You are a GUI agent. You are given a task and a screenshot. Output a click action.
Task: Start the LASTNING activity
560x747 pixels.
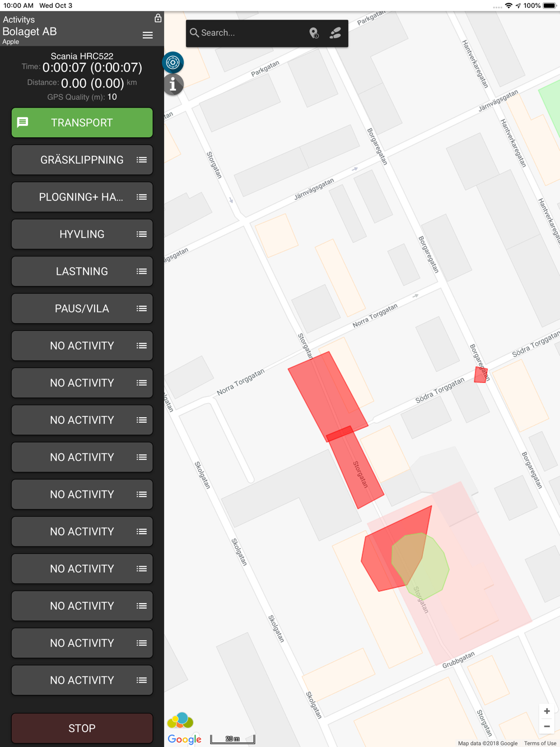82,272
